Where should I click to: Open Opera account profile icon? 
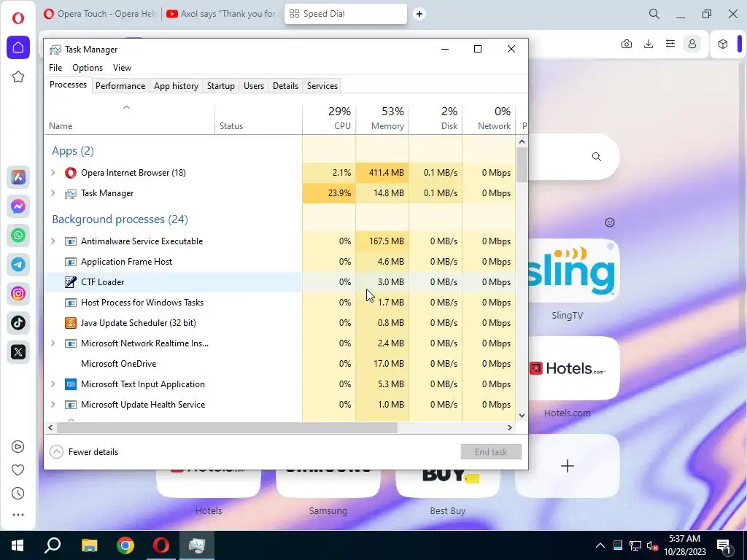pyautogui.click(x=692, y=44)
